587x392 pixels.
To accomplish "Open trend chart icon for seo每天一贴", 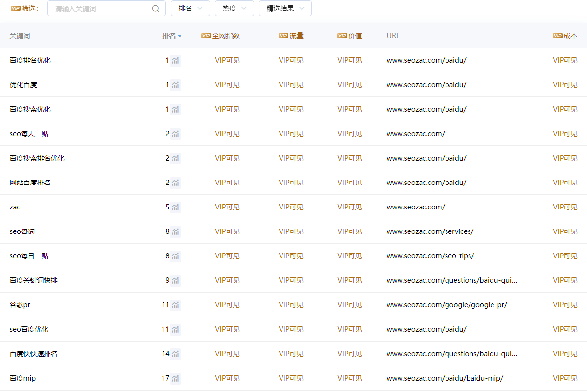I will pos(175,134).
